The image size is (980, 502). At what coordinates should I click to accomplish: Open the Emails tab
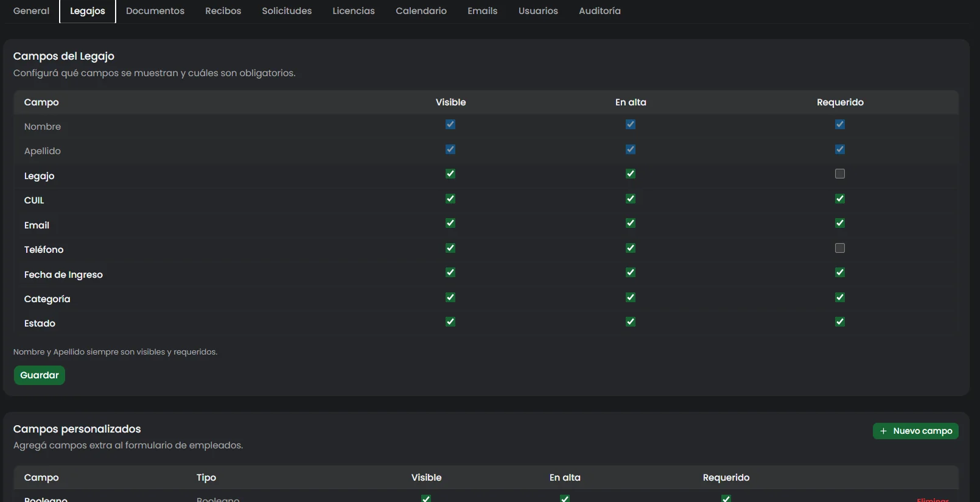pyautogui.click(x=483, y=11)
